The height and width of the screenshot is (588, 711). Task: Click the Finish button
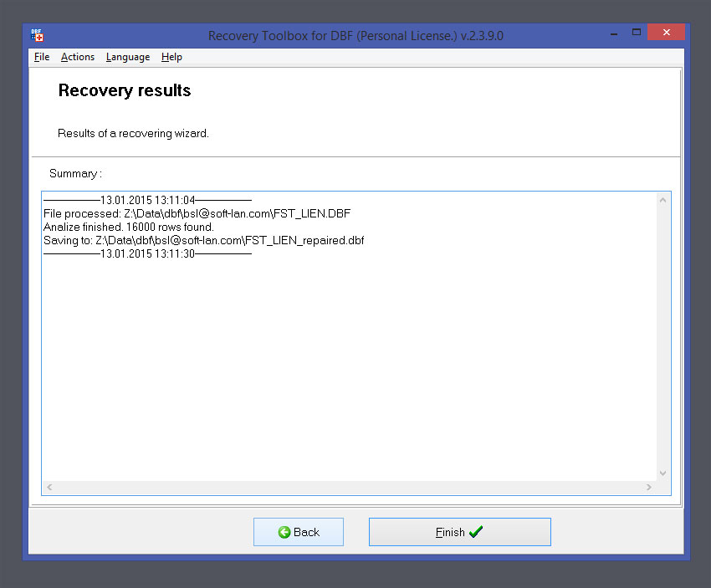pos(460,532)
